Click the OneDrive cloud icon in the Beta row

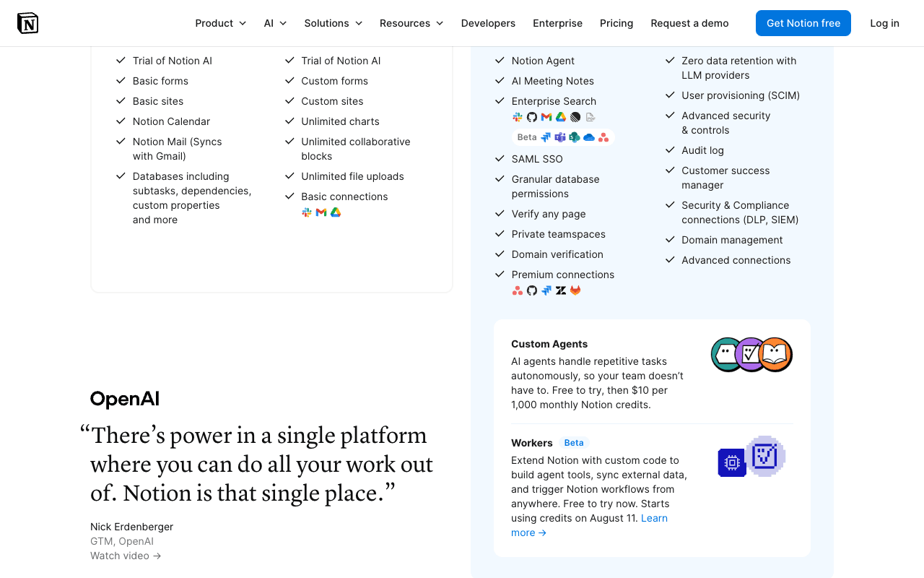pos(589,137)
